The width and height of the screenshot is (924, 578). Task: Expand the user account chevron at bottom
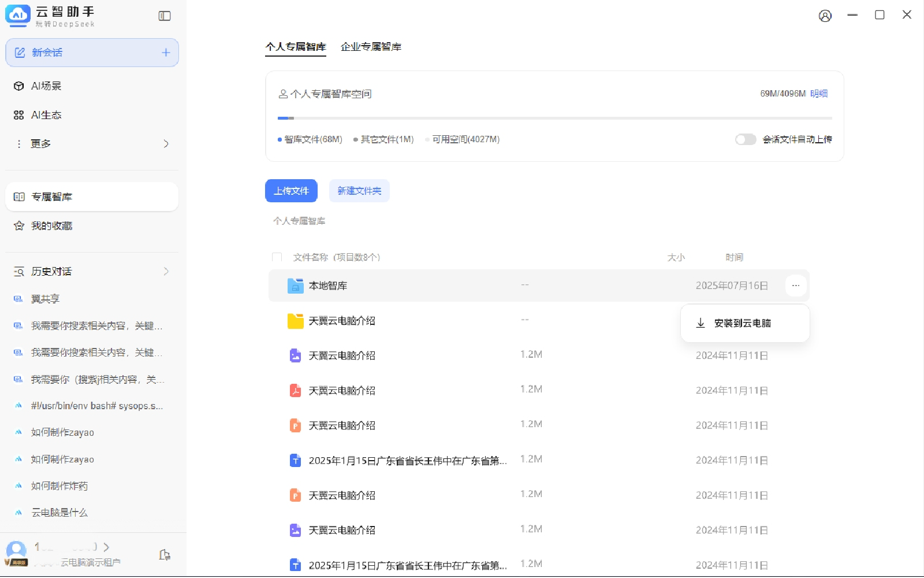(x=106, y=547)
